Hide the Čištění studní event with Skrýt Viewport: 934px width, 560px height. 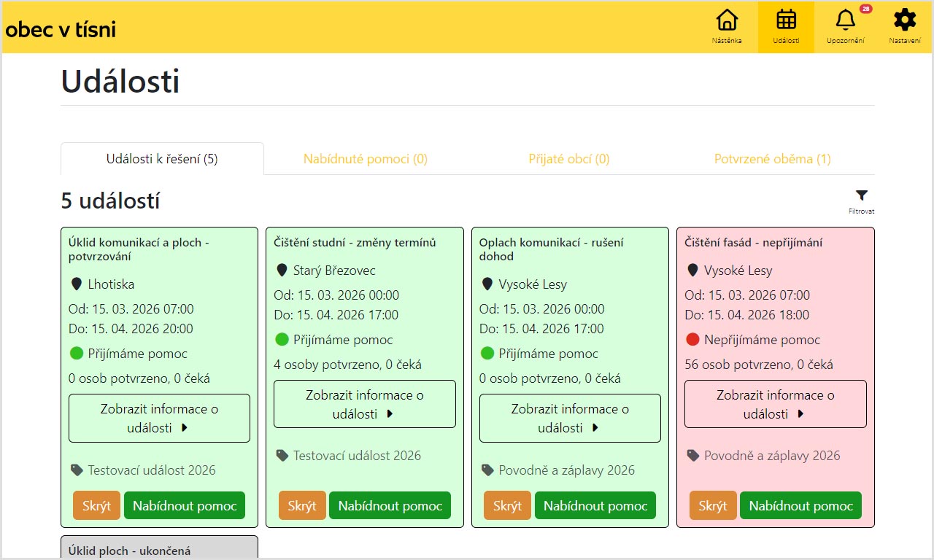click(302, 506)
